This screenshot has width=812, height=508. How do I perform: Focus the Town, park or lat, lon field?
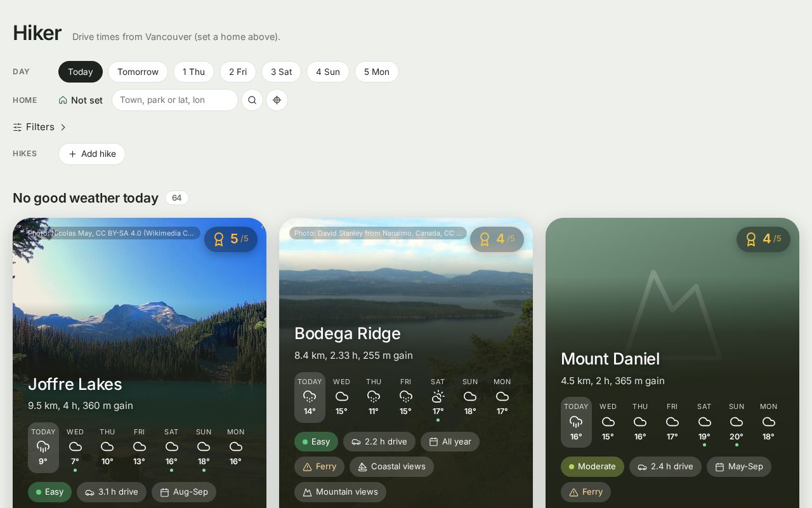coord(175,100)
